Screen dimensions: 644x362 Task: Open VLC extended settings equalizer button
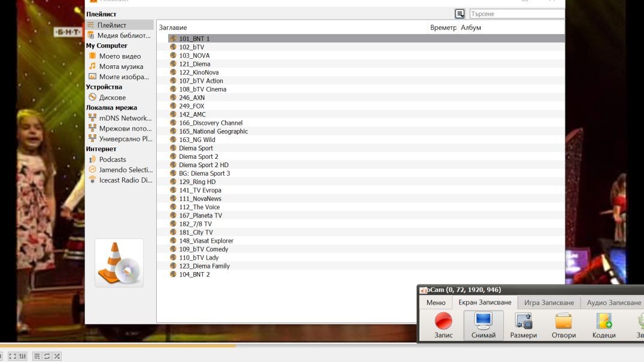coord(22,356)
